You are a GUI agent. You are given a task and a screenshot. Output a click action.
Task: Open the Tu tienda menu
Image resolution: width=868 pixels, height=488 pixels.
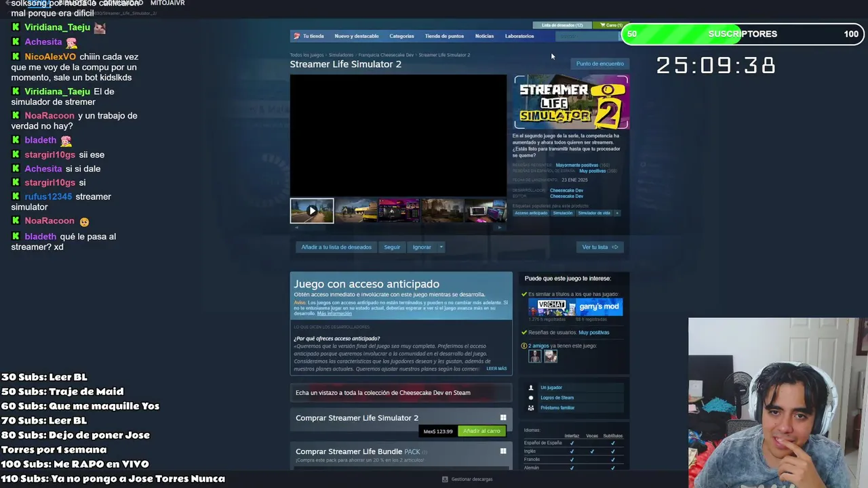(313, 36)
